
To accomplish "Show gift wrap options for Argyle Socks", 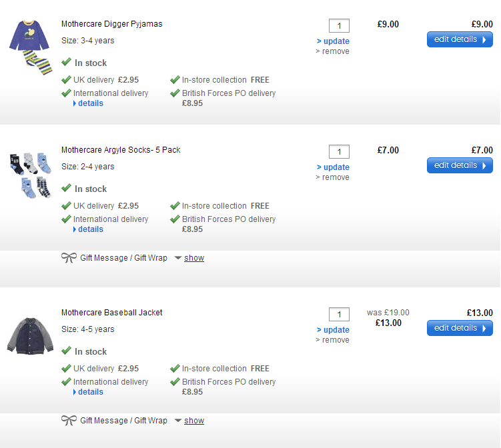I will (x=194, y=258).
